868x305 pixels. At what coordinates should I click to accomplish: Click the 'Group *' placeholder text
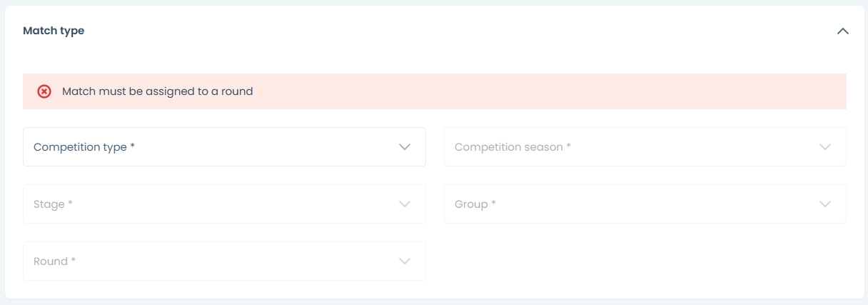pyautogui.click(x=475, y=204)
